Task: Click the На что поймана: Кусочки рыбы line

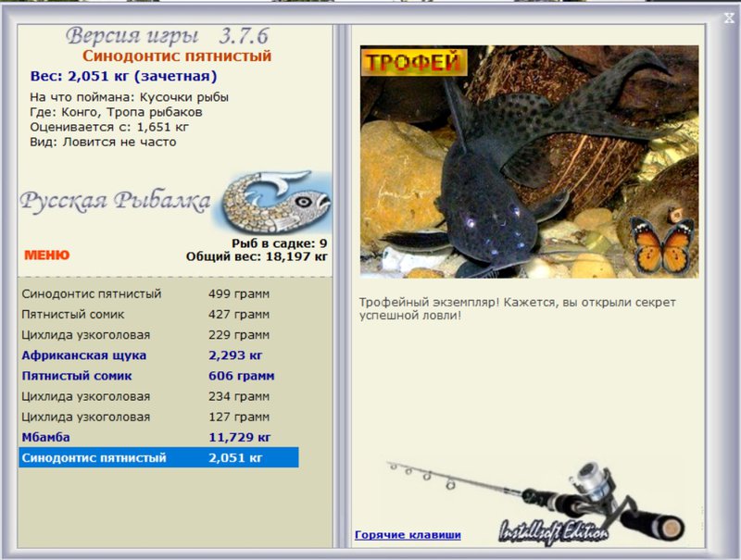Action: click(x=129, y=97)
